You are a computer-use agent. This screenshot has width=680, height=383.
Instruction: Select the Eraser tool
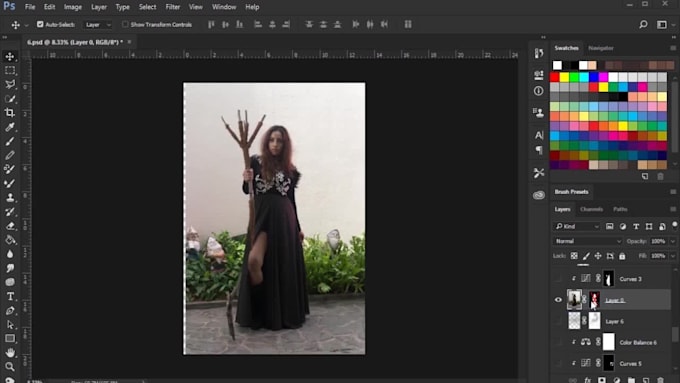(10, 226)
